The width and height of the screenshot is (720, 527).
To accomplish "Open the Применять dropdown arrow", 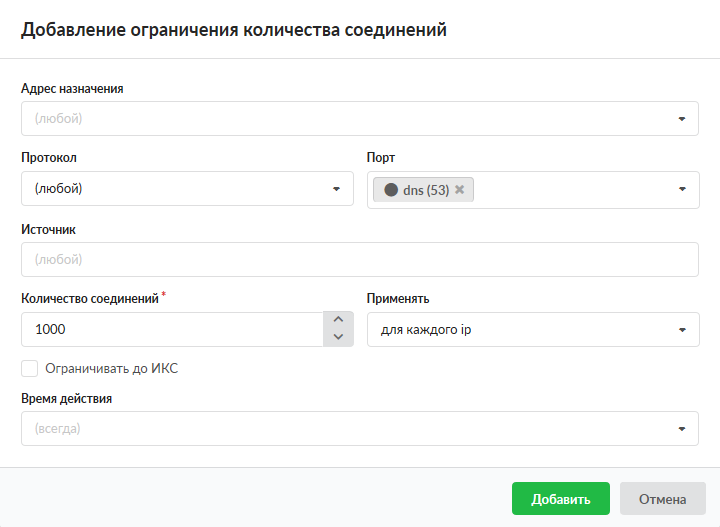I will (x=682, y=329).
